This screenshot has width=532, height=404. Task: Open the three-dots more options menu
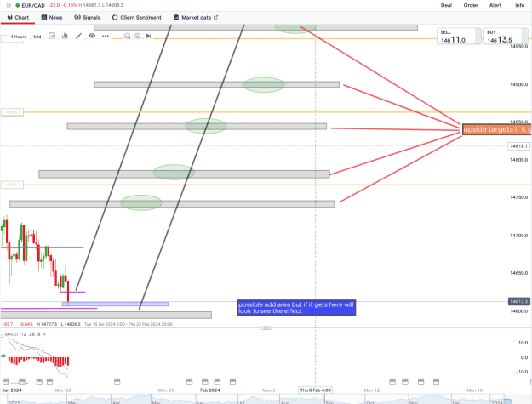[x=106, y=36]
